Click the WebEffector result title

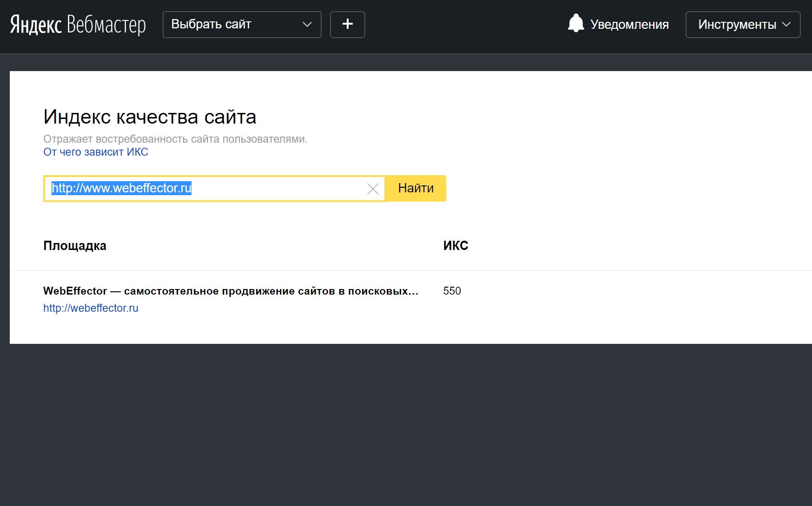[x=231, y=291]
